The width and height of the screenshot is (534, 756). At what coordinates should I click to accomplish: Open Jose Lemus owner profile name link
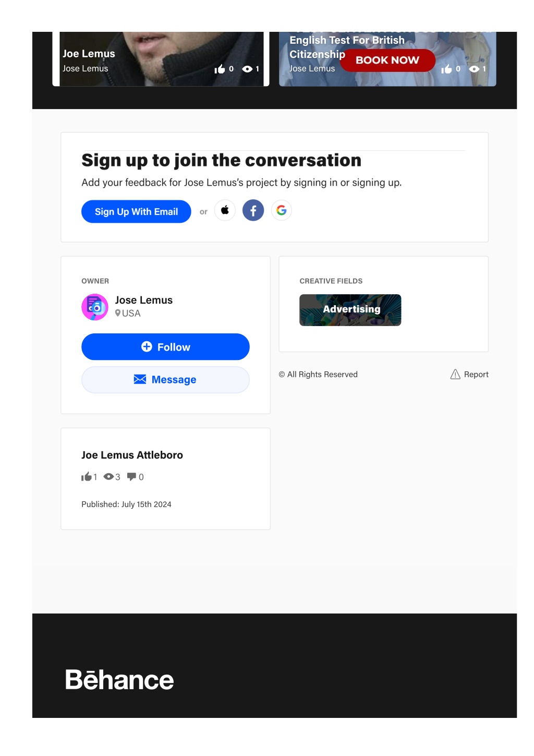(143, 300)
